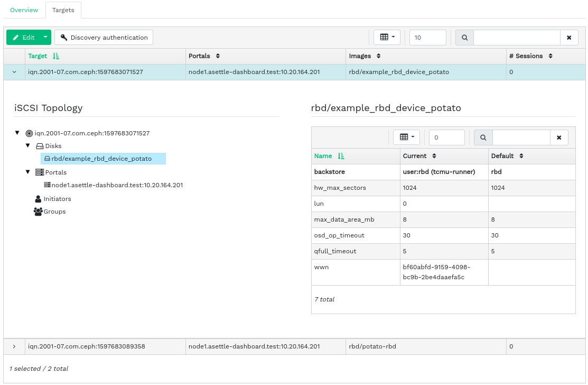Click the Edit button
The height and width of the screenshot is (385, 588).
click(x=24, y=38)
